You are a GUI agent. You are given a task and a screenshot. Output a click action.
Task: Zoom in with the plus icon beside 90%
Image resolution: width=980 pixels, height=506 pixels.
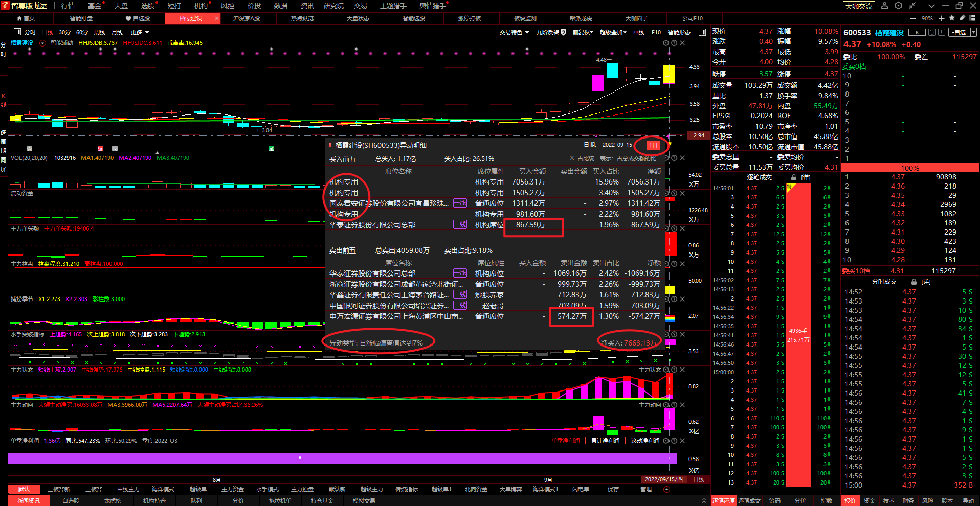tap(942, 18)
